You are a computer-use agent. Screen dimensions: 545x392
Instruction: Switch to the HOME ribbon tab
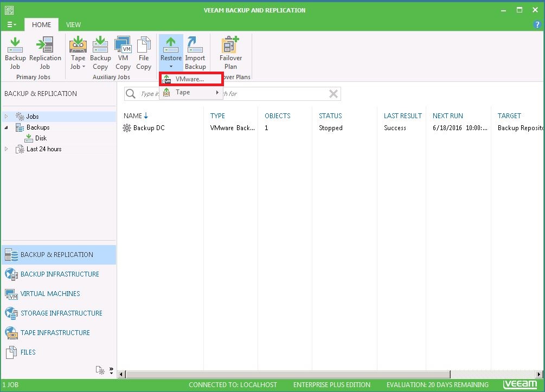[x=41, y=25]
